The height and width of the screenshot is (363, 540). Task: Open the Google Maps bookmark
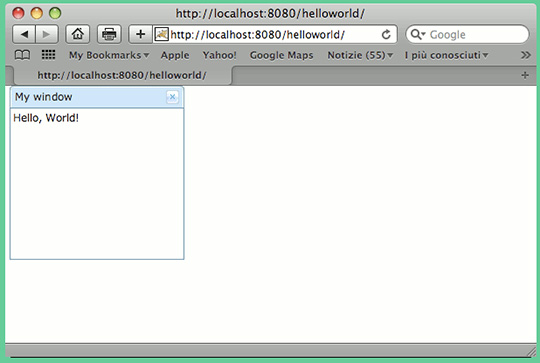coord(281,55)
